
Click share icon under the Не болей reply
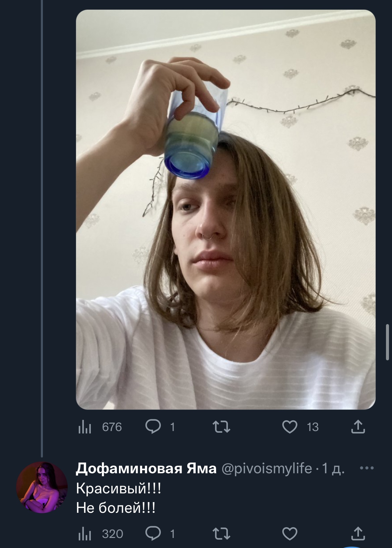(x=358, y=533)
